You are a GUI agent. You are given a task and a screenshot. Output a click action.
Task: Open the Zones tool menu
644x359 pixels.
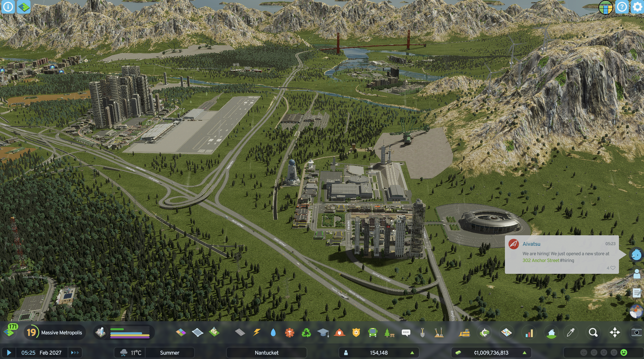[x=181, y=333]
